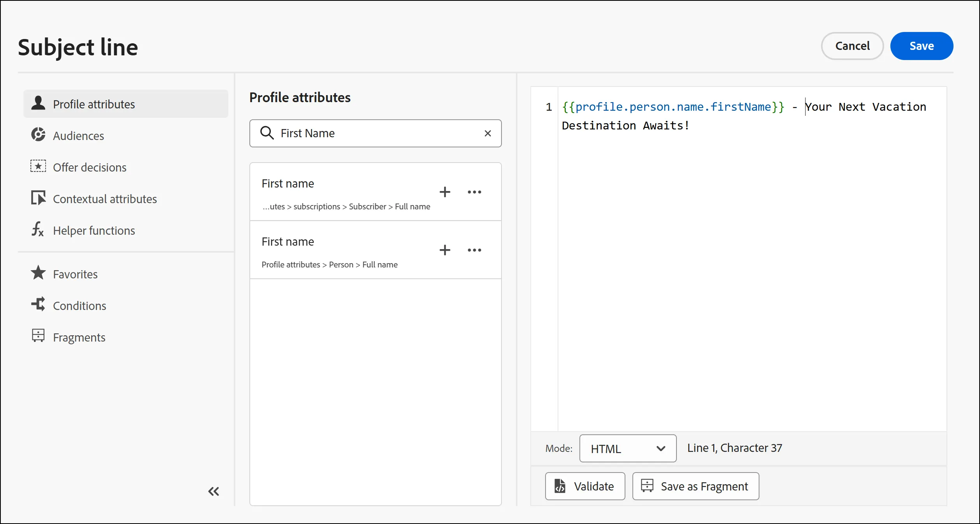Add Person First name with plus icon
Viewport: 980px width, 524px height.
click(x=445, y=250)
